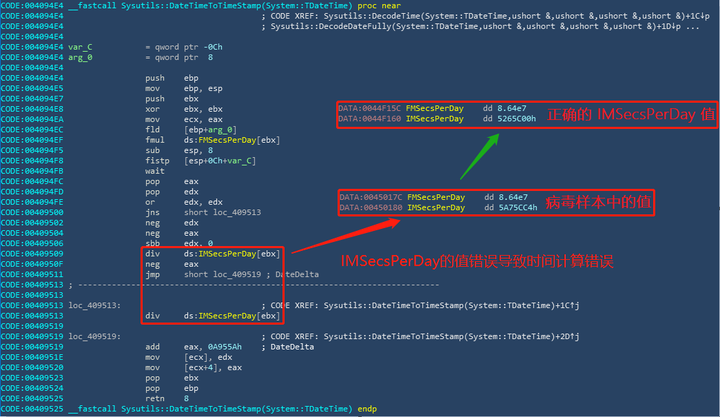Image resolution: width=720 pixels, height=417 pixels.
Task: Click the 'retn 8' instruction
Action: (x=167, y=399)
